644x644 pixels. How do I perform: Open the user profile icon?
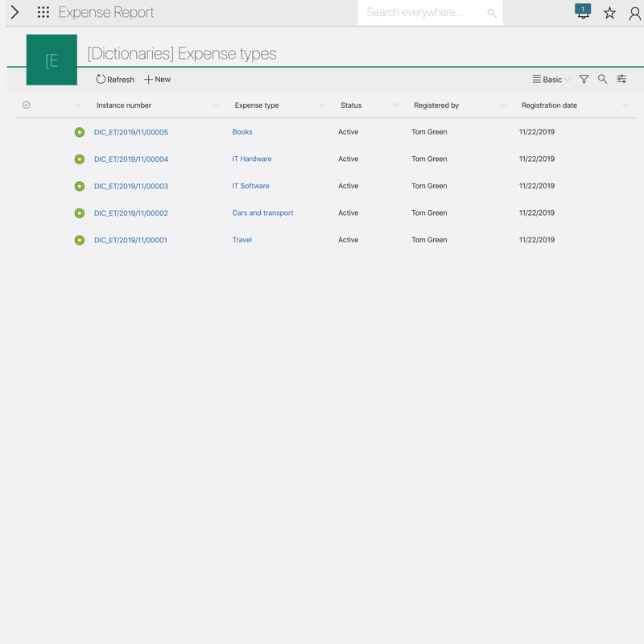tap(634, 13)
